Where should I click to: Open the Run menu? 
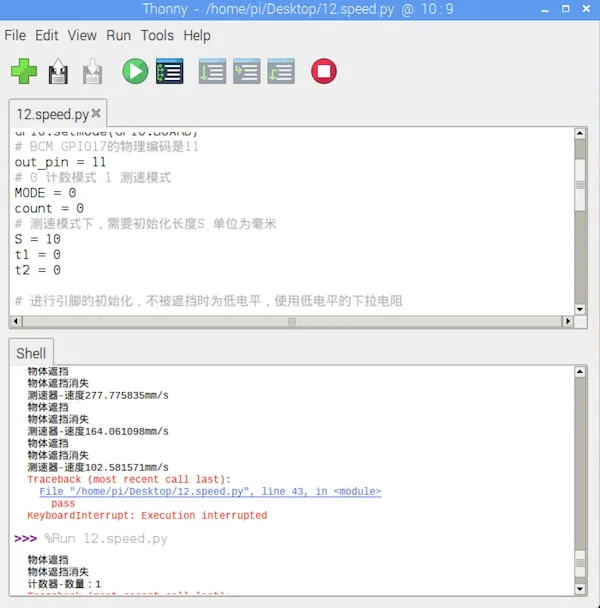coord(118,36)
